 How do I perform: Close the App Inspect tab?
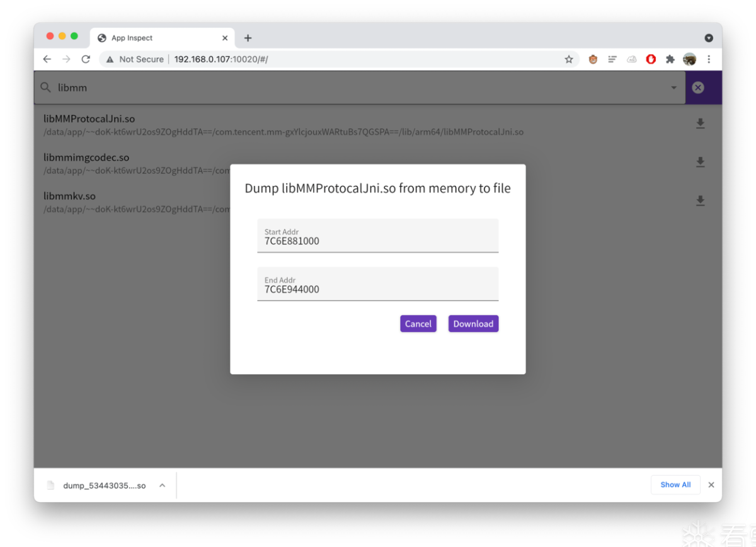(x=225, y=38)
